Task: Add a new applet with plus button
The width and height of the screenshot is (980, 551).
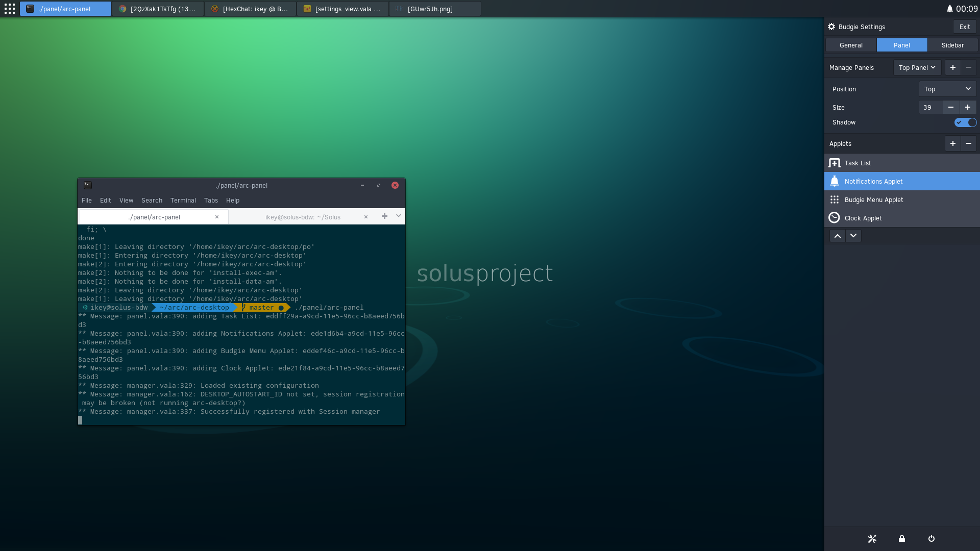Action: (x=952, y=143)
